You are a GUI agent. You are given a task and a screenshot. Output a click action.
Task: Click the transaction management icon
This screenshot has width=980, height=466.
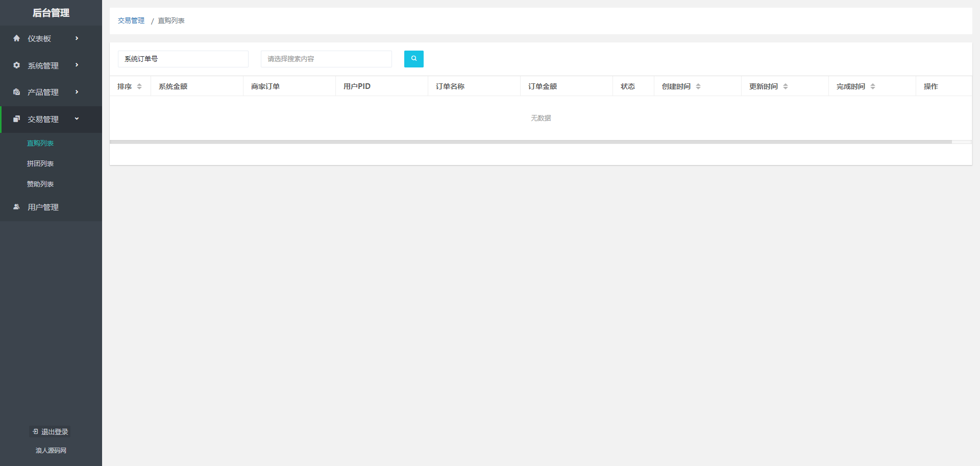(x=17, y=119)
